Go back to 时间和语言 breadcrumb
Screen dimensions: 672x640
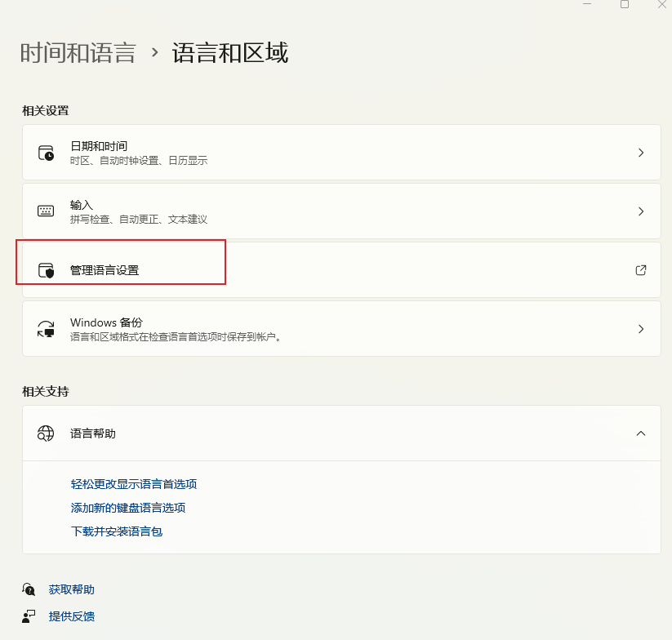(x=78, y=53)
